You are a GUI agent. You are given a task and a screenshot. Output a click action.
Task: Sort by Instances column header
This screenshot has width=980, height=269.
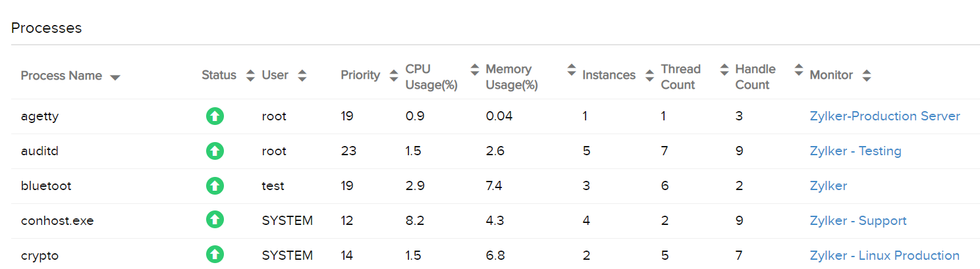click(609, 76)
